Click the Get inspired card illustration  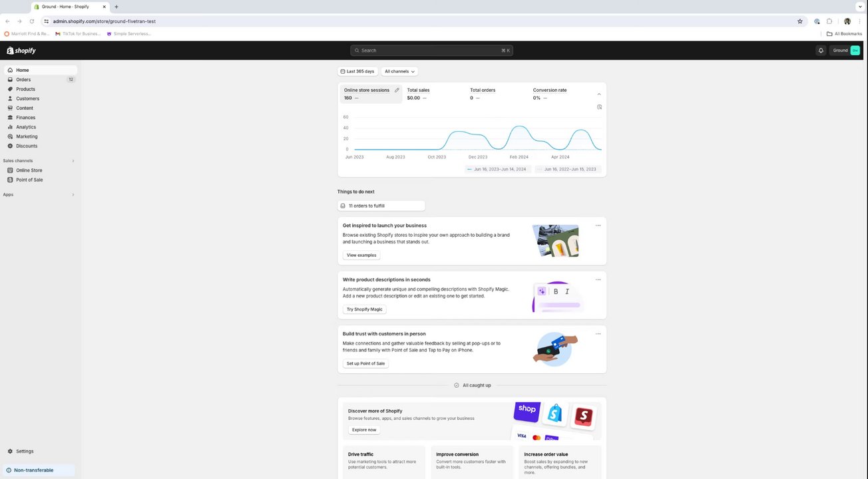(x=555, y=241)
